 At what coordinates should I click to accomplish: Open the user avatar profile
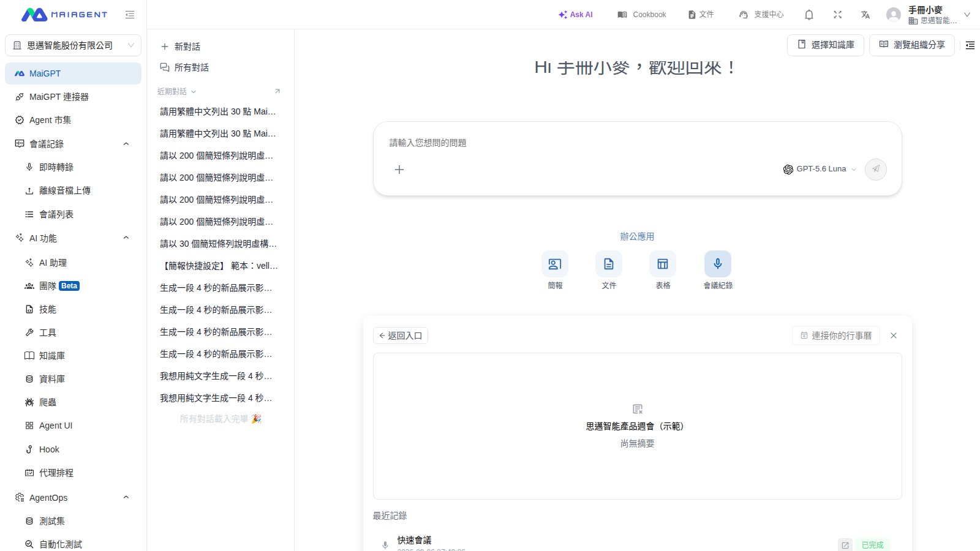[x=894, y=15]
